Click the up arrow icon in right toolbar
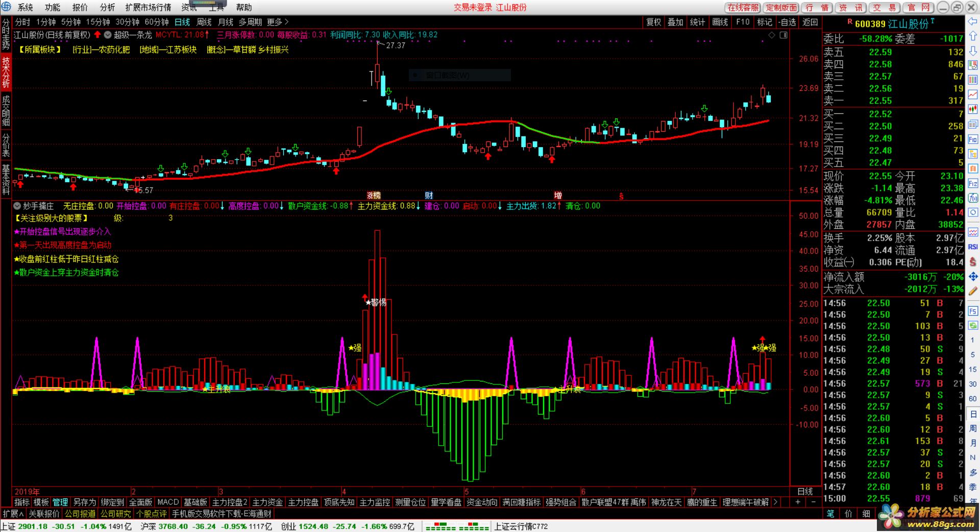Screen dimensions: 980x532 [x=973, y=36]
